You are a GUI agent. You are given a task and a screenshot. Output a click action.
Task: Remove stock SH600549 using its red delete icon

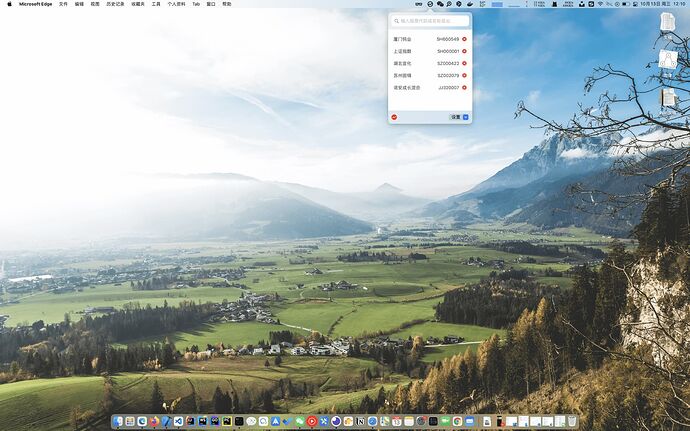[464, 38]
